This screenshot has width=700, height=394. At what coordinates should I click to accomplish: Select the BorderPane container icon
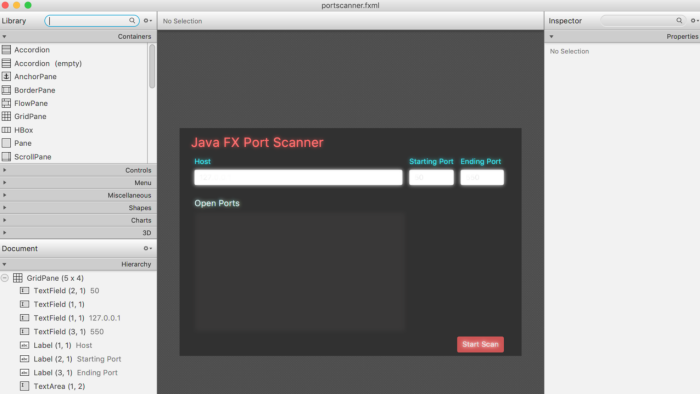(x=6, y=90)
